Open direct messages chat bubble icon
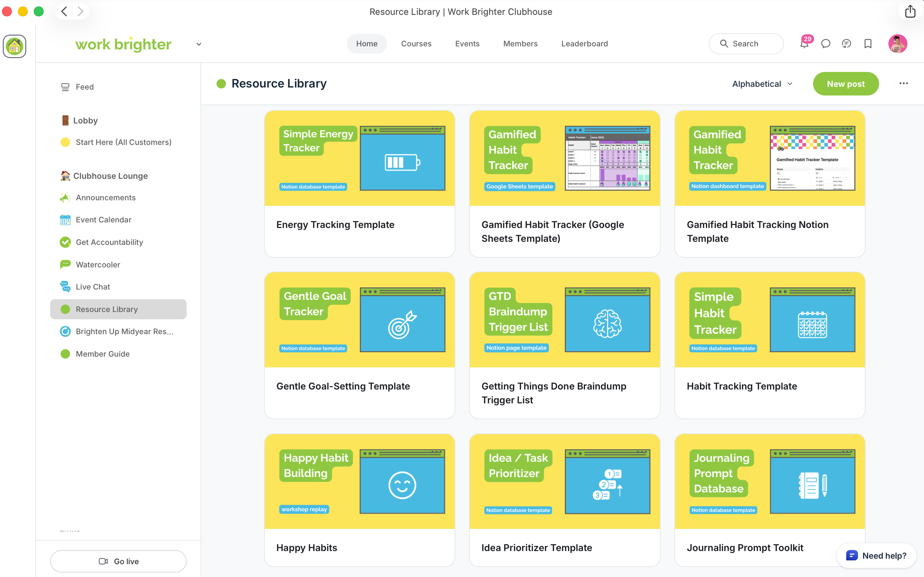The image size is (924, 577). (x=825, y=44)
